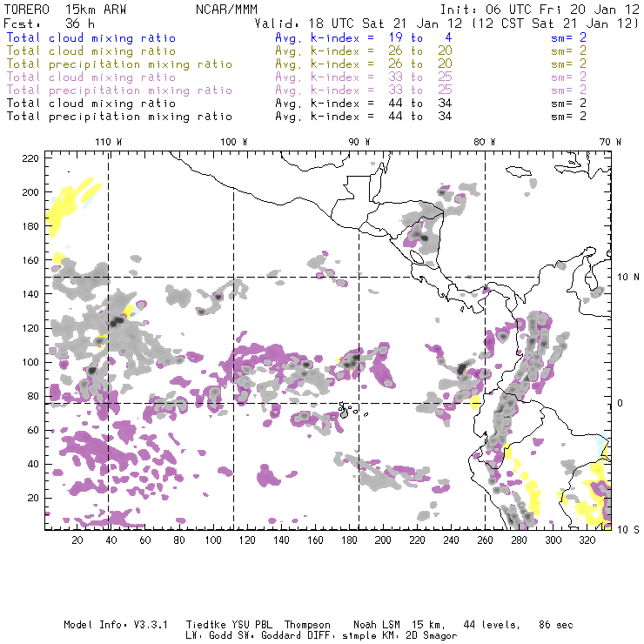
Task: Click the NCAR/MMM header label
Action: (227, 10)
